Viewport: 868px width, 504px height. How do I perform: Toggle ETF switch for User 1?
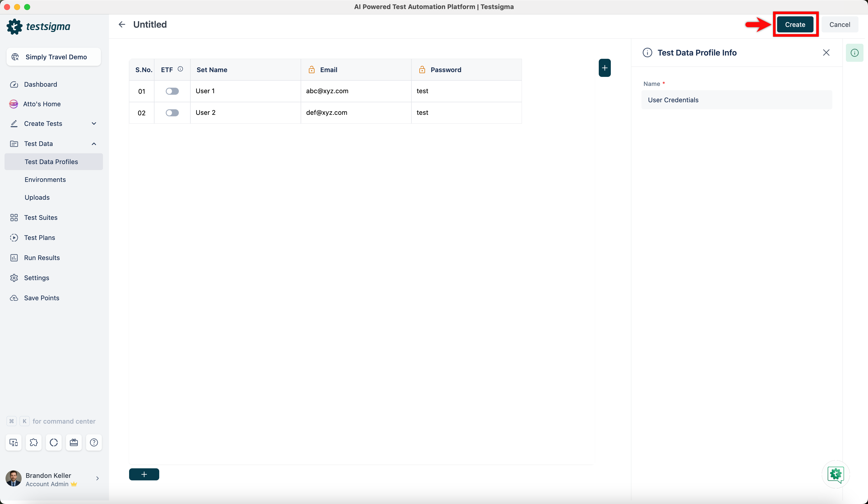(172, 91)
